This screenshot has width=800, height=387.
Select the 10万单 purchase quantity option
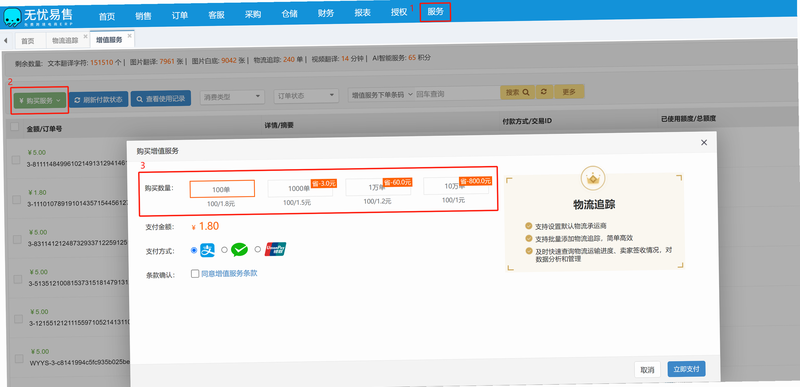click(456, 186)
